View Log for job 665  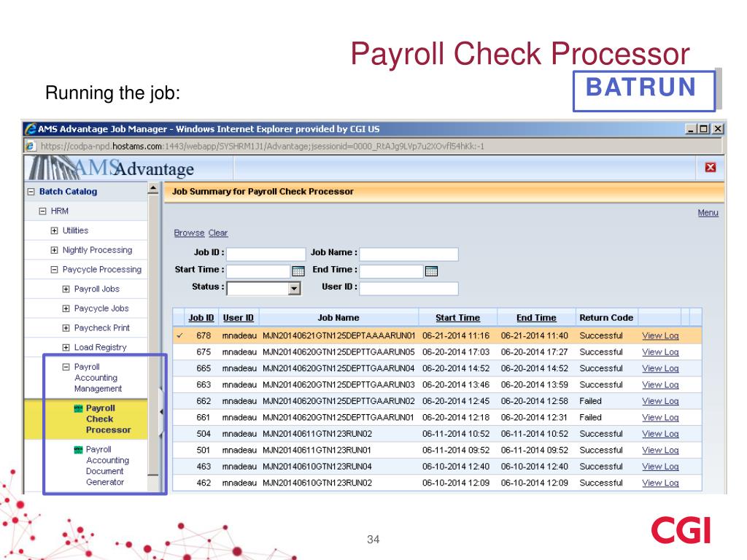(x=660, y=368)
